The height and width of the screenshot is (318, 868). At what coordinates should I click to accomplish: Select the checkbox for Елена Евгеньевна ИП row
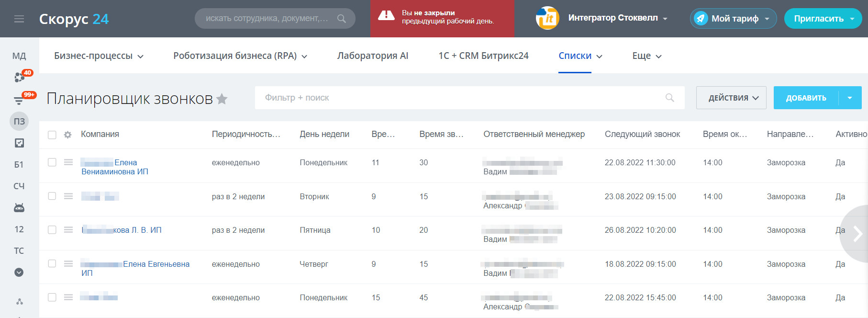pyautogui.click(x=52, y=264)
